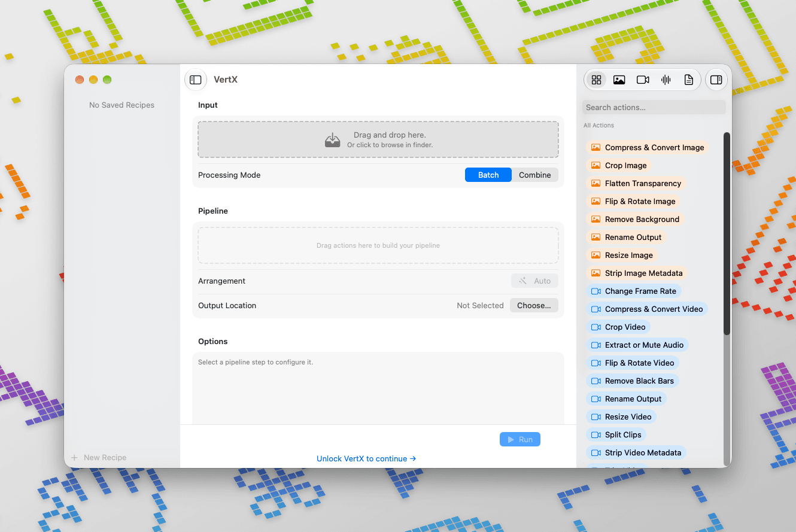Switch processing mode to Batch
The image size is (796, 532).
[488, 175]
